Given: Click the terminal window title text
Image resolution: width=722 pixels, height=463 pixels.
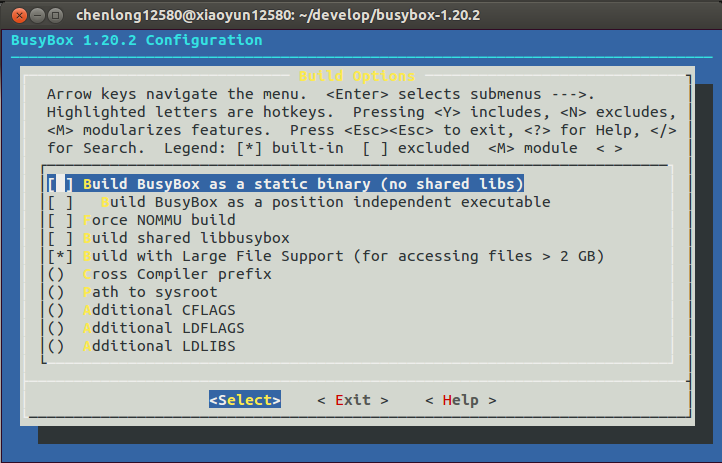Looking at the screenshot, I should coord(278,15).
